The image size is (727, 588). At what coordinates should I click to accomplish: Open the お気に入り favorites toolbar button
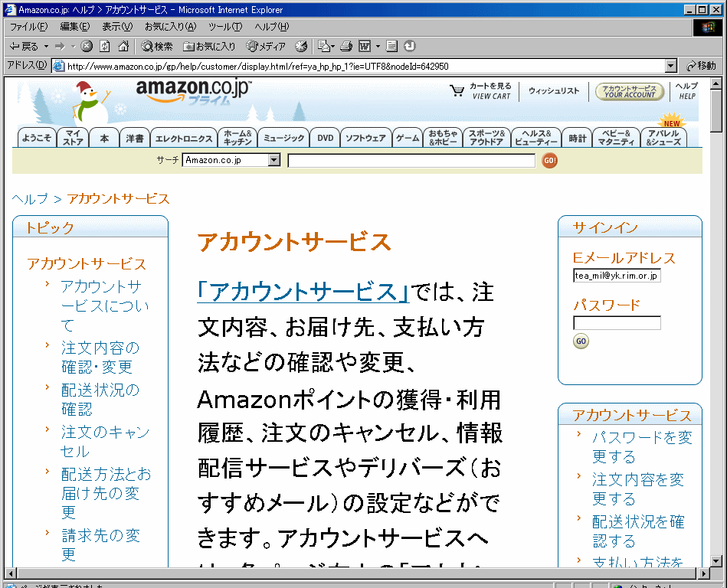[210, 47]
